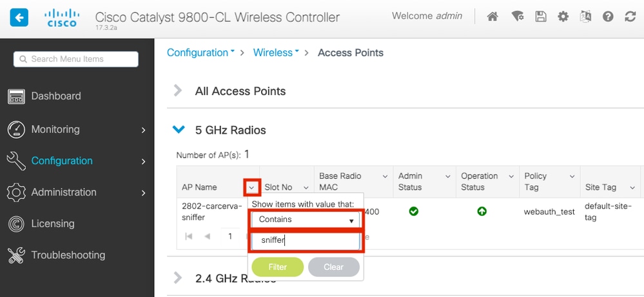Screen dimensions: 644x297
Task: Click the wireless alerts icon in header
Action: [x=517, y=17]
